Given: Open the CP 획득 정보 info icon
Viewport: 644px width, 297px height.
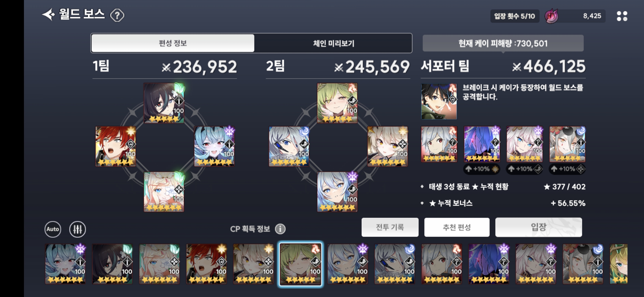Looking at the screenshot, I should [280, 229].
